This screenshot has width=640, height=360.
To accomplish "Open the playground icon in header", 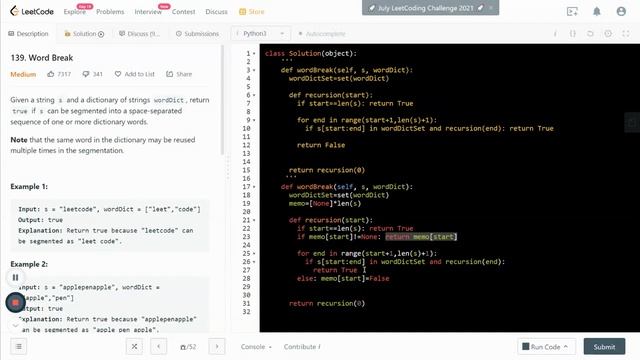I will [572, 11].
